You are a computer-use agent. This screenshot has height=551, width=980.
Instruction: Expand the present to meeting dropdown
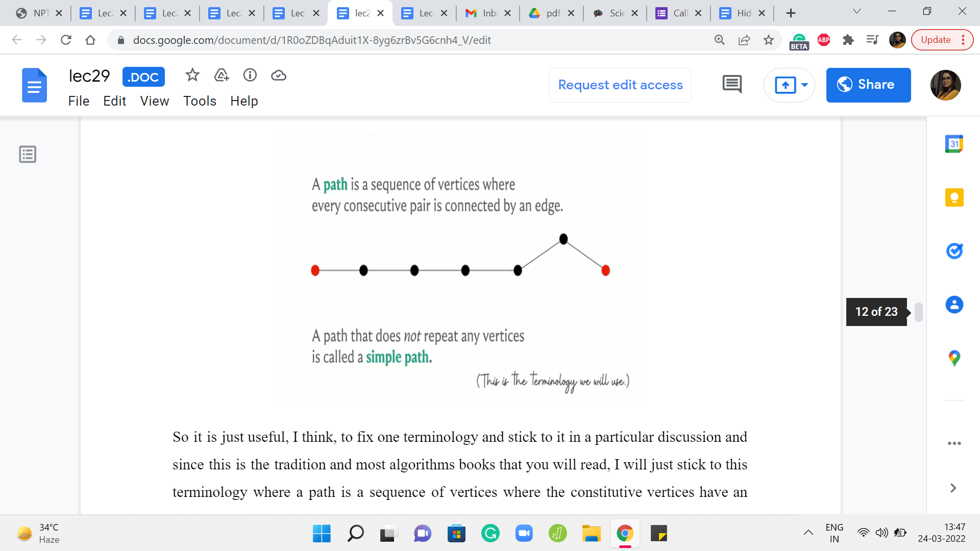pos(804,85)
